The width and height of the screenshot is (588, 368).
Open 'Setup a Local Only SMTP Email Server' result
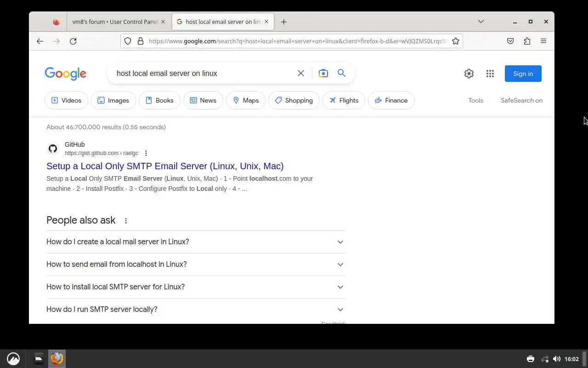165,166
